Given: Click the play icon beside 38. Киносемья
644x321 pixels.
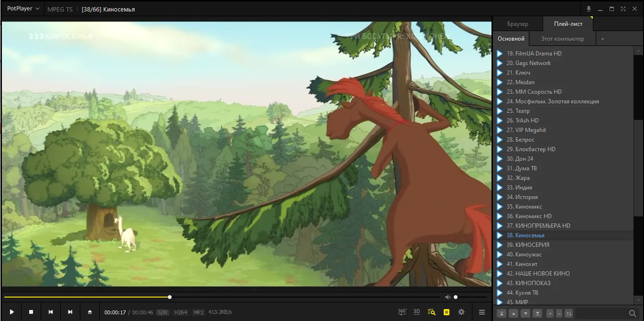Looking at the screenshot, I should pos(500,235).
